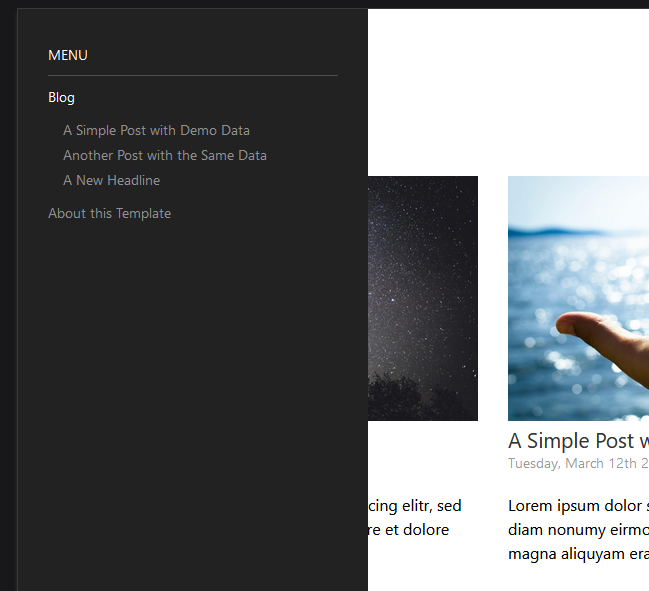Open the starry night sky thumbnail

click(x=423, y=298)
